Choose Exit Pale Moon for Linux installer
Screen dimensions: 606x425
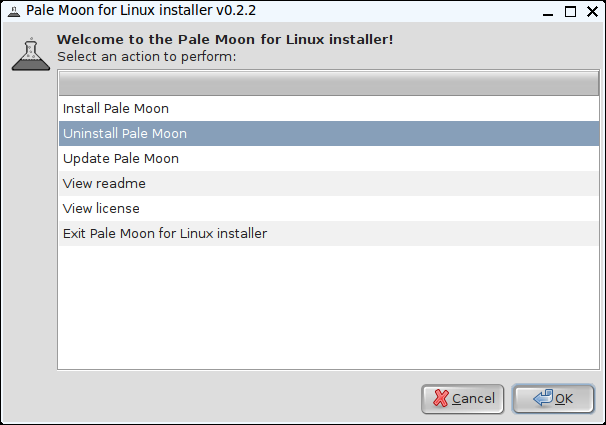pos(329,234)
